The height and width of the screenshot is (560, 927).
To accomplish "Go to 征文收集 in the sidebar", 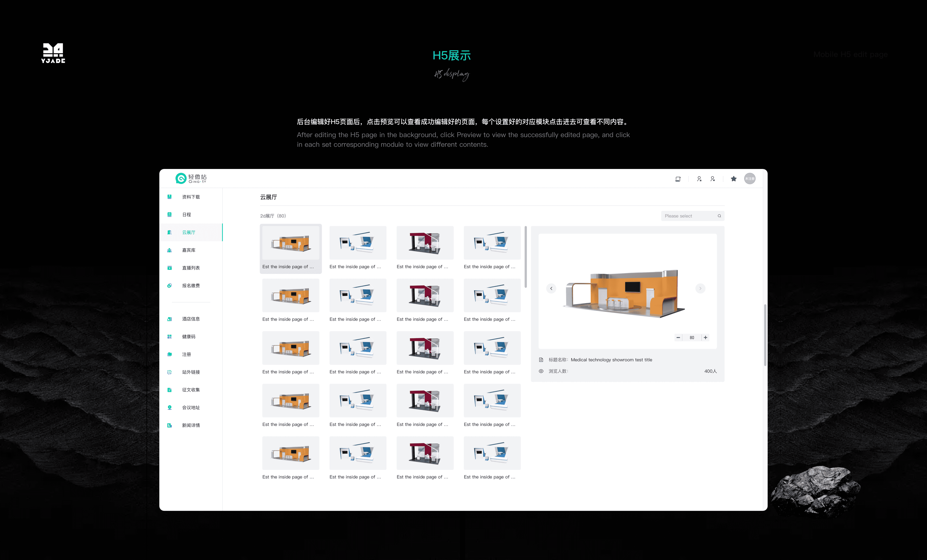I will (191, 390).
